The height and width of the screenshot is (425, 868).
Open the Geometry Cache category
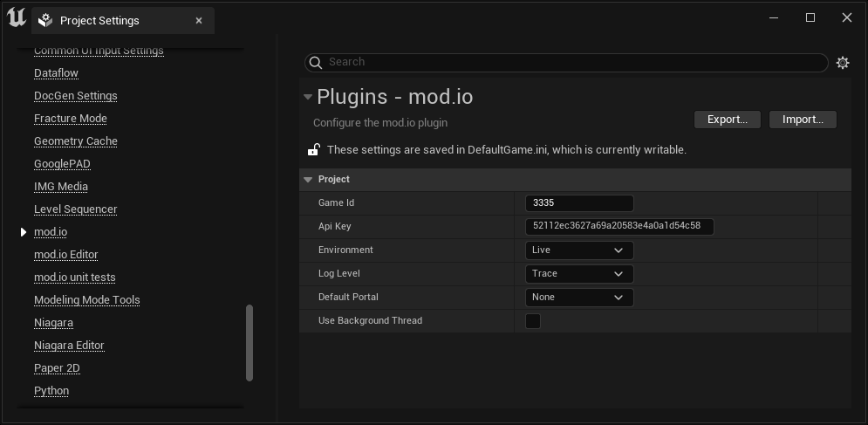pos(75,141)
